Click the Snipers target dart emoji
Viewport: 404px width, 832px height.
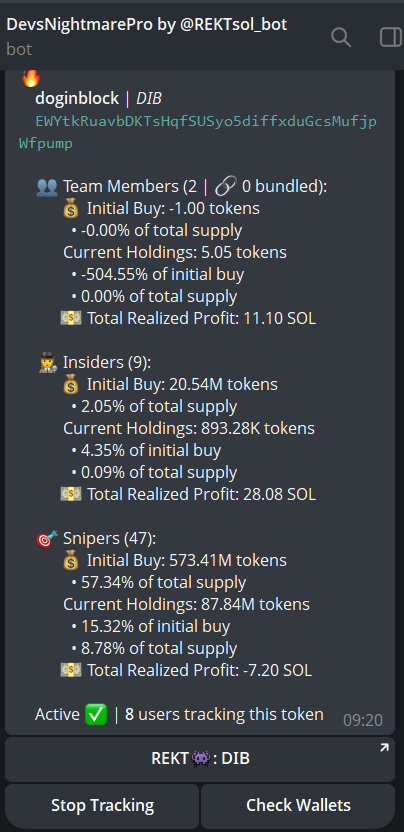(47, 539)
